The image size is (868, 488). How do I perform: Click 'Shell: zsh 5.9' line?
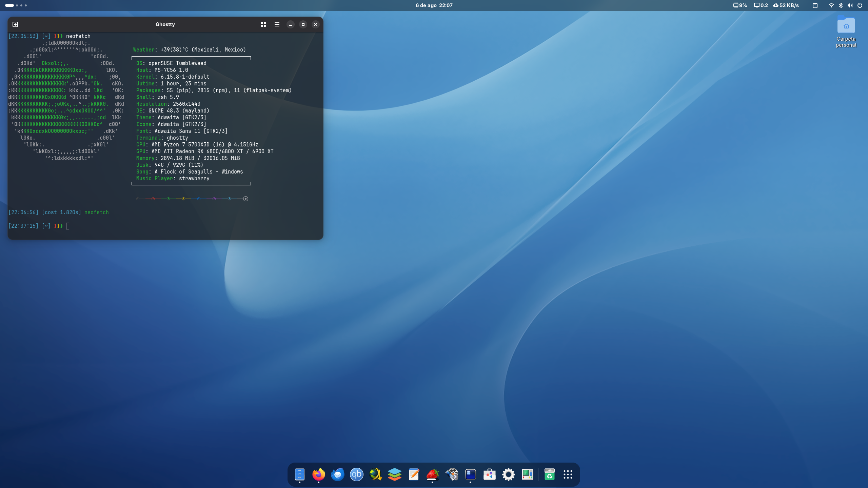[x=158, y=97]
